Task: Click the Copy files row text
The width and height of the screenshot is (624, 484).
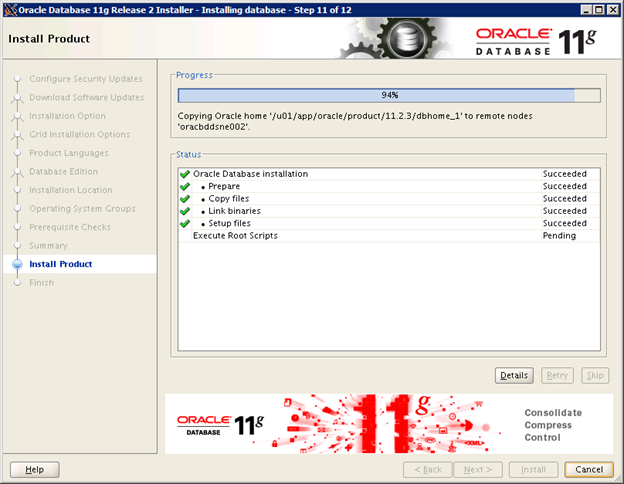Action: [229, 199]
